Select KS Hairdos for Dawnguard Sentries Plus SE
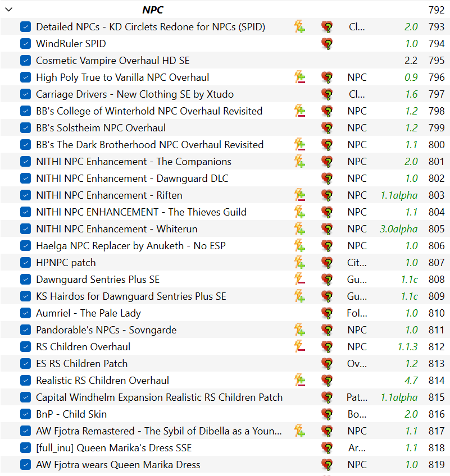450x476 pixels. tap(131, 296)
